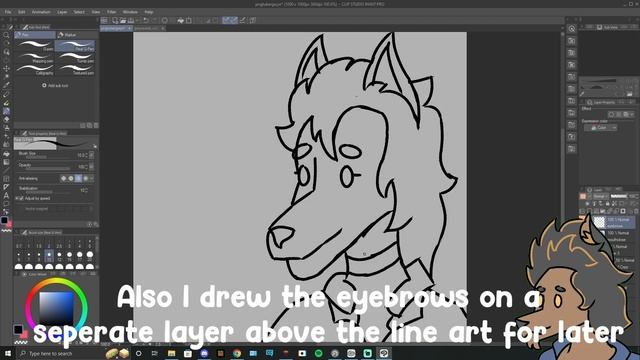Open Chrome from the taskbar
Viewport: 640px width, 360px height.
(x=237, y=353)
